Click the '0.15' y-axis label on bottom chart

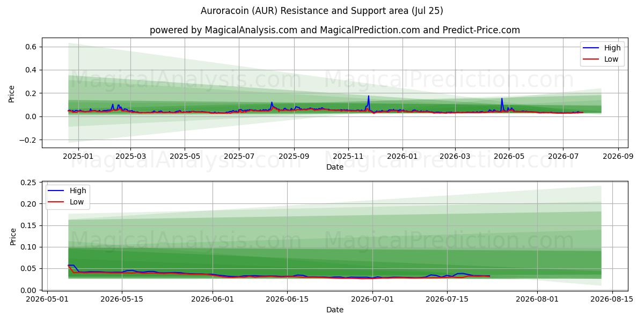pos(28,225)
